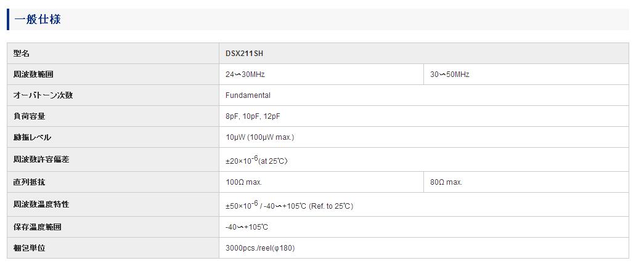The height and width of the screenshot is (266, 644).
Task: Click the ±20×10-6 (at 25℃) value
Action: point(257,161)
